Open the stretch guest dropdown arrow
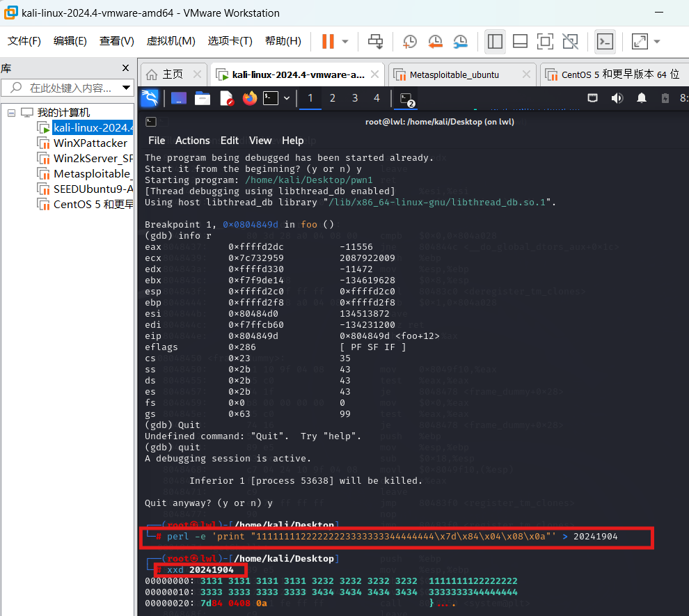 click(x=657, y=41)
